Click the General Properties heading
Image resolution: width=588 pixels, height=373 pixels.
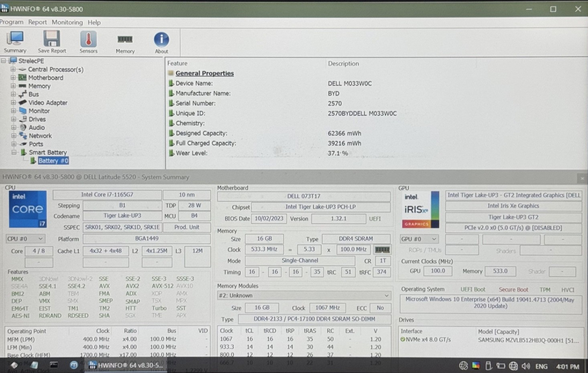point(205,73)
